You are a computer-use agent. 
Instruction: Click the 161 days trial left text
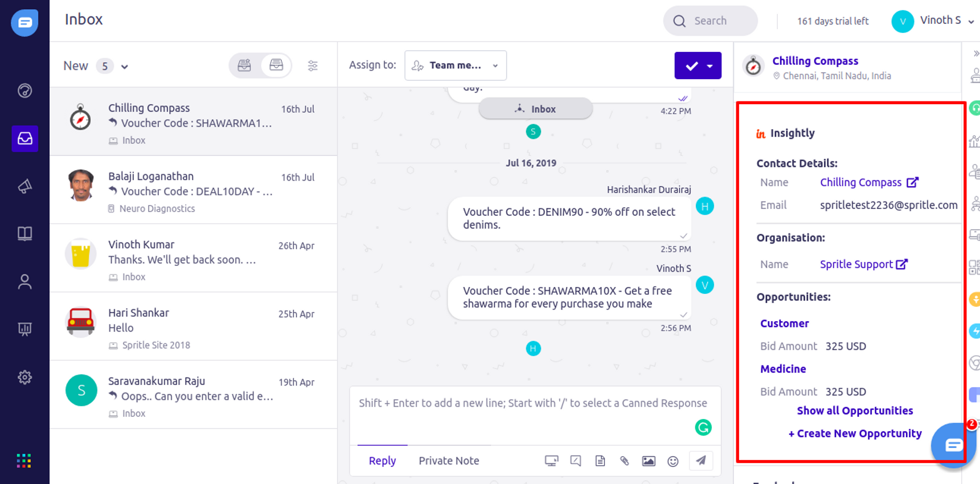coord(833,21)
